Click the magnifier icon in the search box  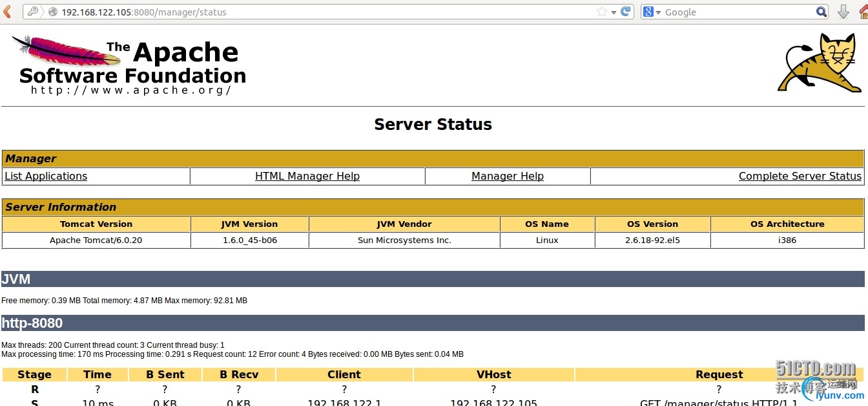[821, 12]
